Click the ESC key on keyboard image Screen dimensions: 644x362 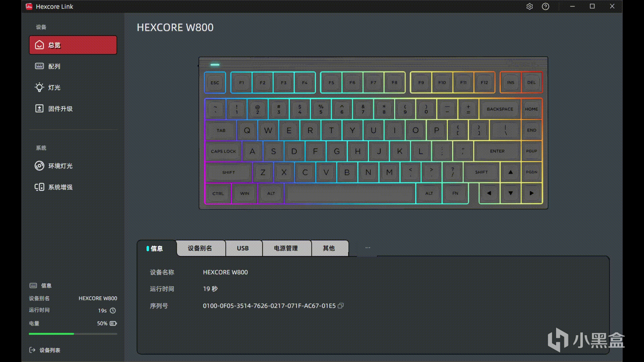(x=215, y=82)
